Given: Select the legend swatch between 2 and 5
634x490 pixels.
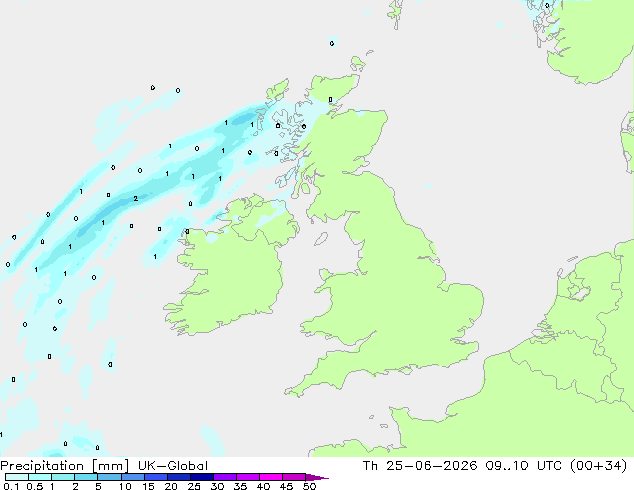Looking at the screenshot, I should point(86,477).
